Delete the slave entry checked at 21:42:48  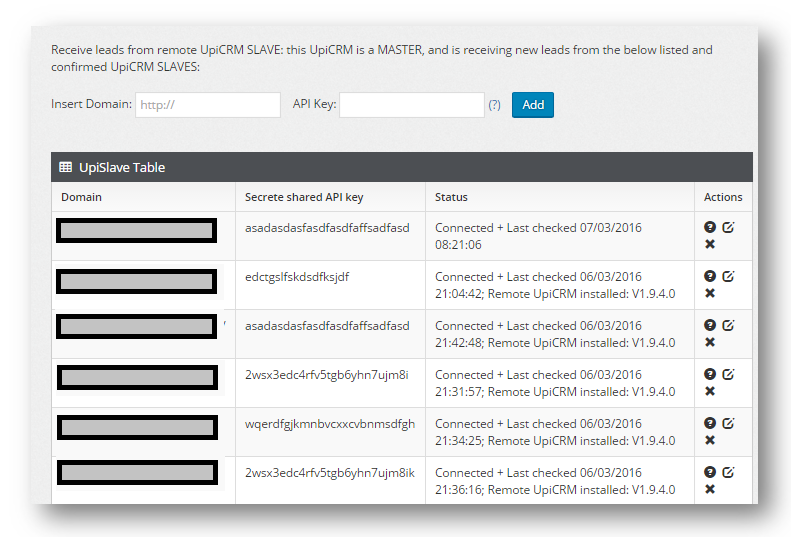710,342
